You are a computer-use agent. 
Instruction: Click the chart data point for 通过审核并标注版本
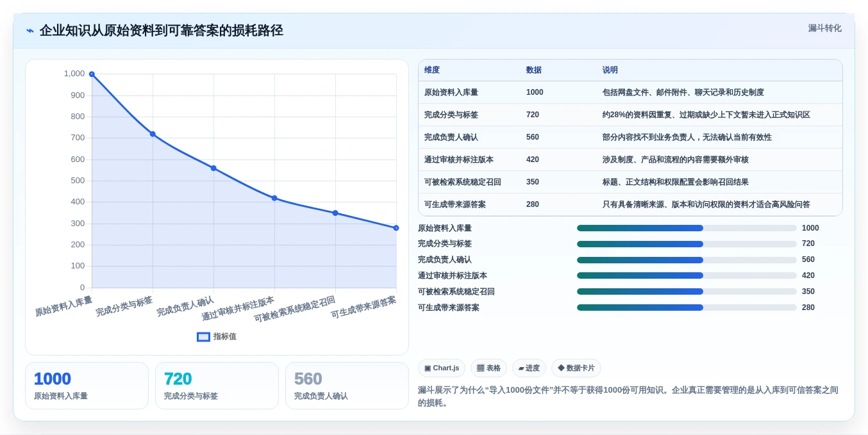(274, 198)
